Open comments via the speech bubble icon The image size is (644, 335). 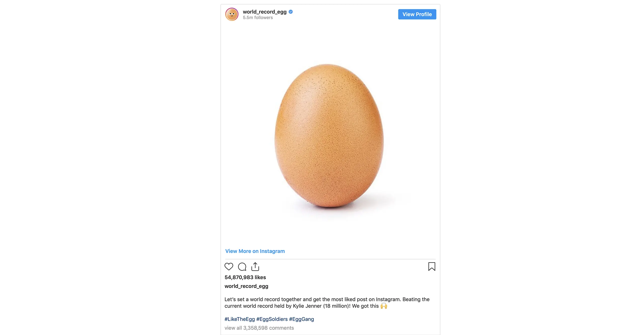[242, 267]
